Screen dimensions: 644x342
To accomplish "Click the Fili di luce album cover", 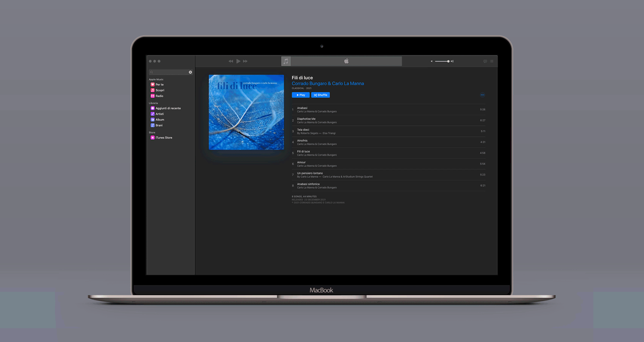I will tap(246, 112).
